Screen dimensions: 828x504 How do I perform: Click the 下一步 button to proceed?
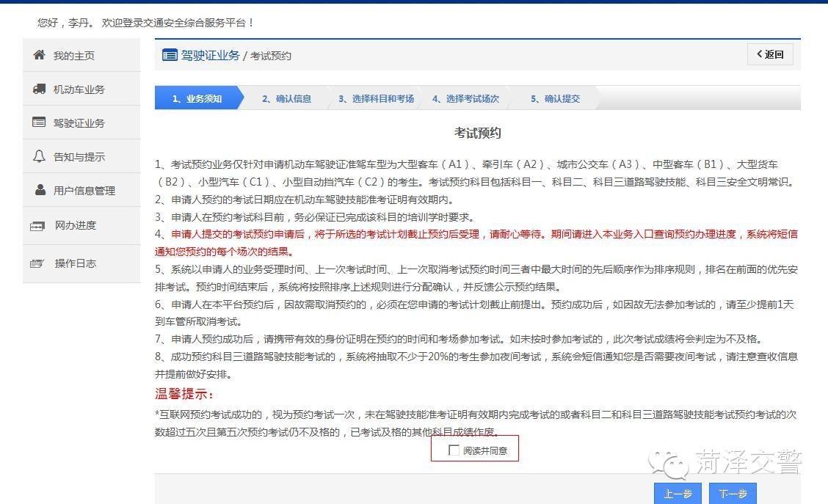point(732,494)
